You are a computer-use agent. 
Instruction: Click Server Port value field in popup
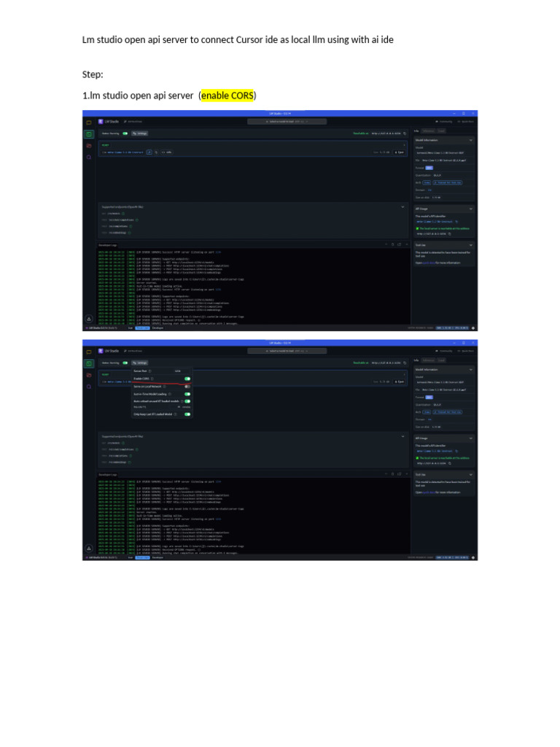click(x=178, y=371)
